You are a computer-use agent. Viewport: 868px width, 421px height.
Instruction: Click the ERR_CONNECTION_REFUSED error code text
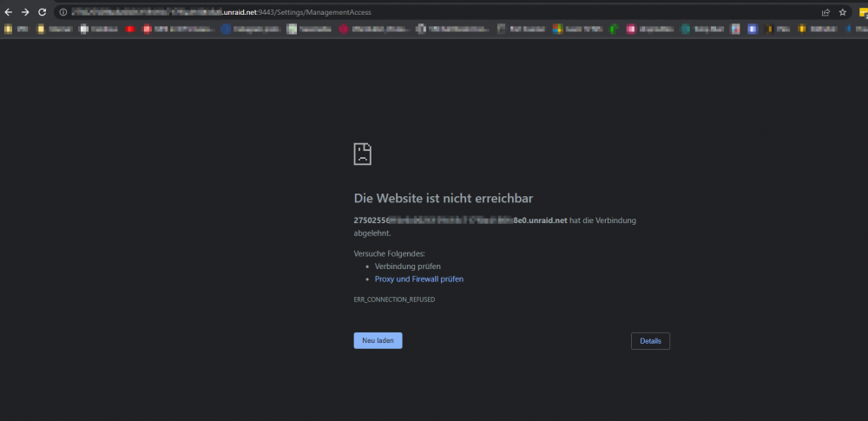tap(394, 299)
